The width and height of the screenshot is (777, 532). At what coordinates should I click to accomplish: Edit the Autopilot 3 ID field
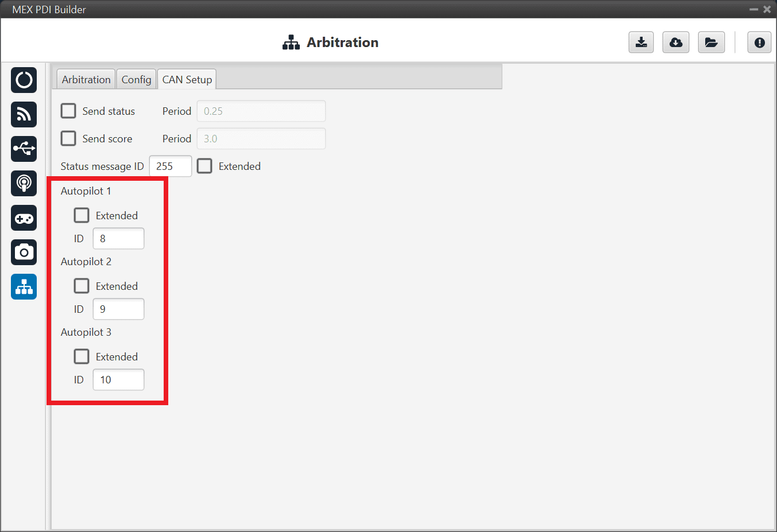(118, 379)
